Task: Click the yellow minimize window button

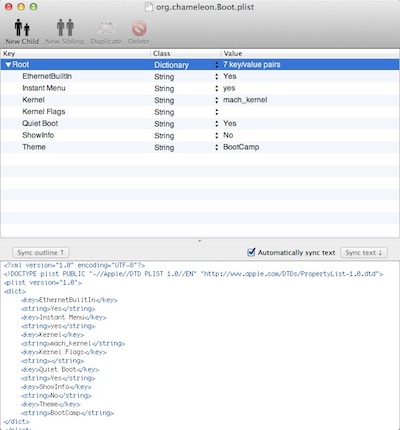Action: (x=21, y=7)
